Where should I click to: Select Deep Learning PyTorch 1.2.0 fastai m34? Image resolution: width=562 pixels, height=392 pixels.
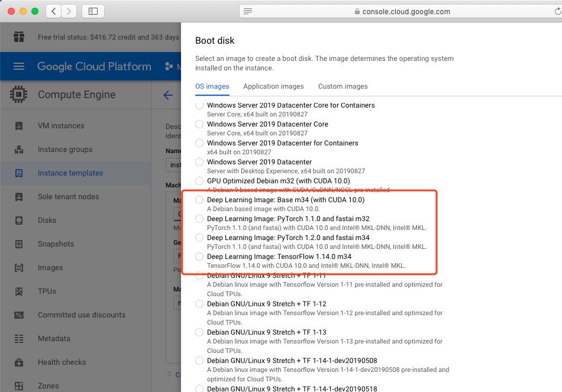click(199, 238)
